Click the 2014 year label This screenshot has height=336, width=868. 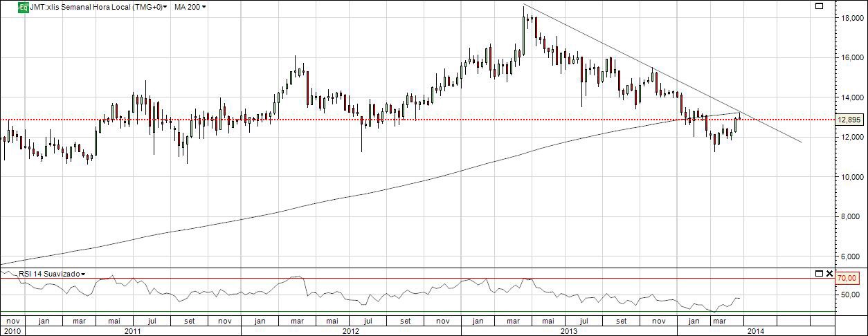pyautogui.click(x=756, y=331)
